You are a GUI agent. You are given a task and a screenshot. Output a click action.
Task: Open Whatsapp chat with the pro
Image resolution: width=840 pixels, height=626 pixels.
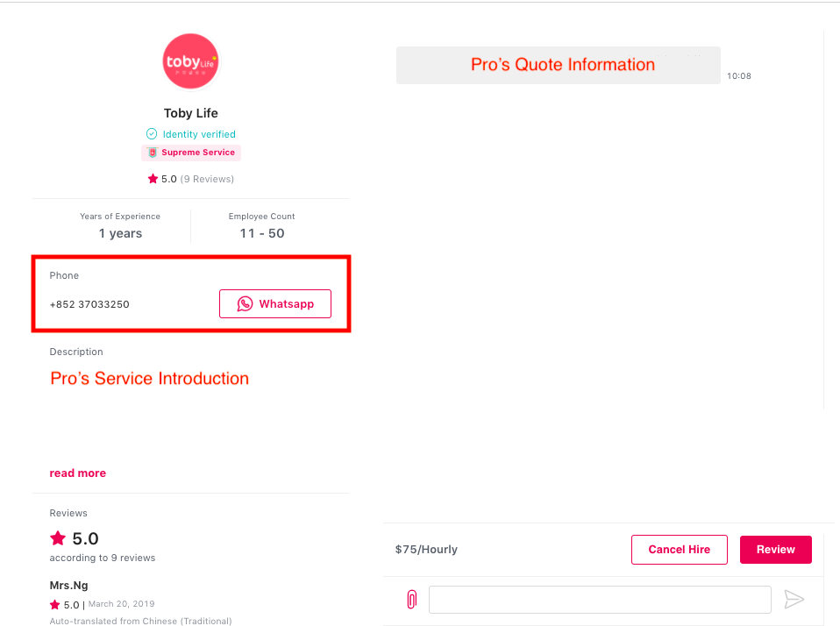[274, 303]
